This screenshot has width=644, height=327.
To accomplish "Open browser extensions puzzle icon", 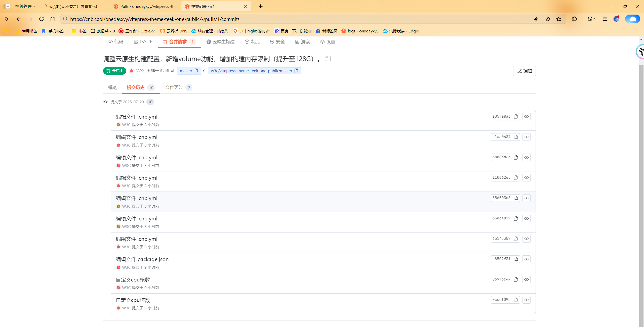I will pyautogui.click(x=575, y=19).
